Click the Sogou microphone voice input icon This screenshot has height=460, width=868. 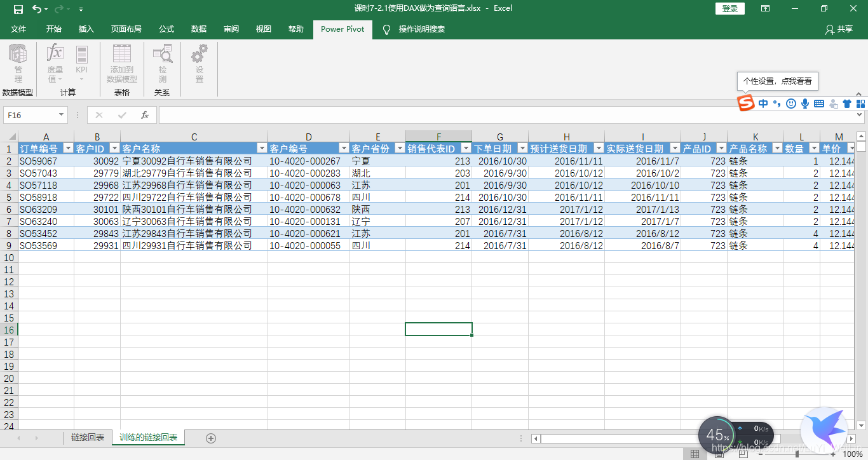805,104
